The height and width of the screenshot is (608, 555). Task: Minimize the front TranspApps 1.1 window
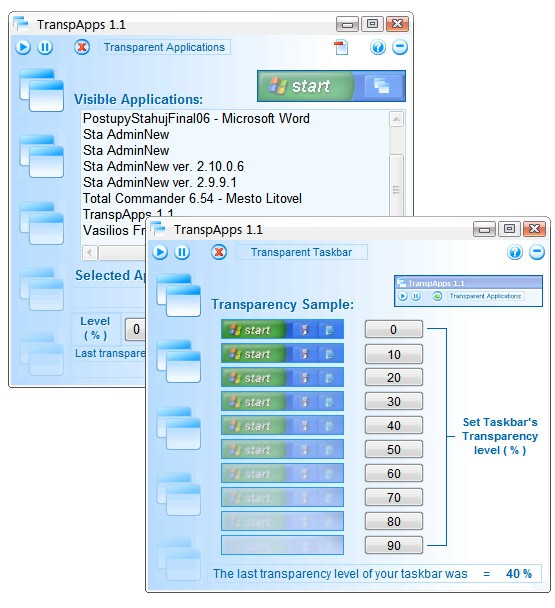[484, 230]
